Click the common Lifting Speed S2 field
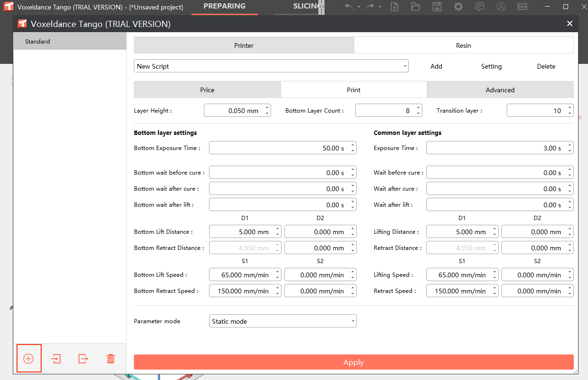This screenshot has height=380, width=588. point(537,275)
